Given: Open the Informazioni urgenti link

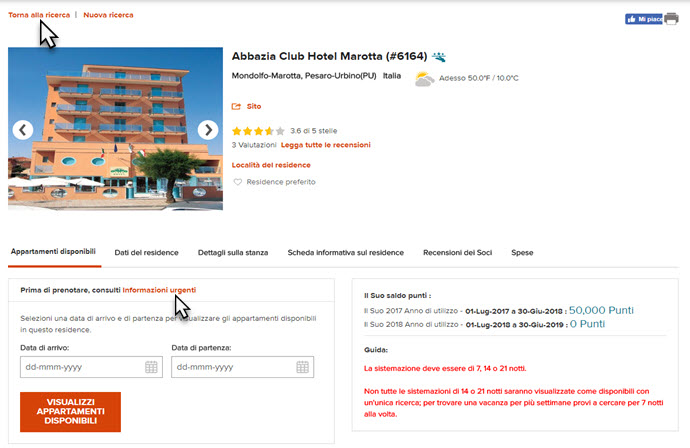Looking at the screenshot, I should pos(159,289).
